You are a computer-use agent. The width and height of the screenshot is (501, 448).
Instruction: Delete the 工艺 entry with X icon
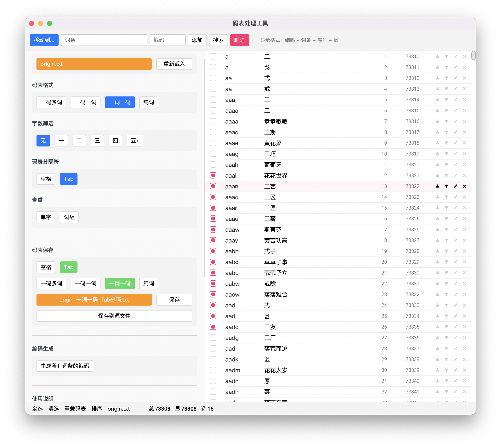pyautogui.click(x=464, y=186)
